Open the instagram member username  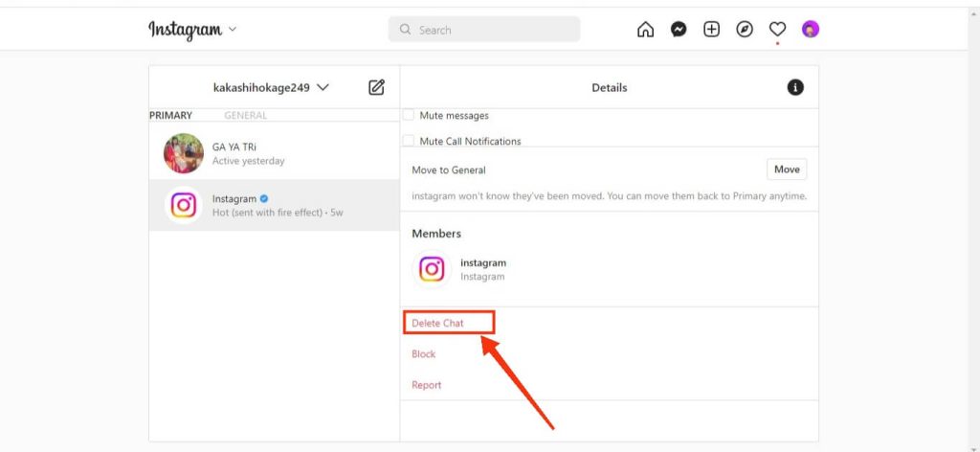(x=483, y=262)
